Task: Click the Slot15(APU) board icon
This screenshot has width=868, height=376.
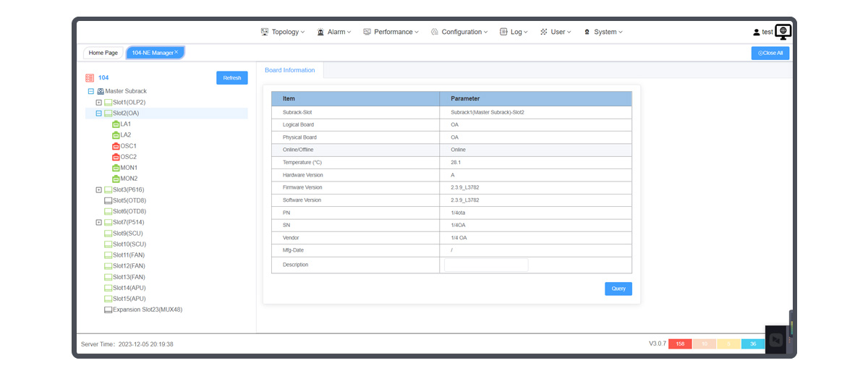Action: 109,299
